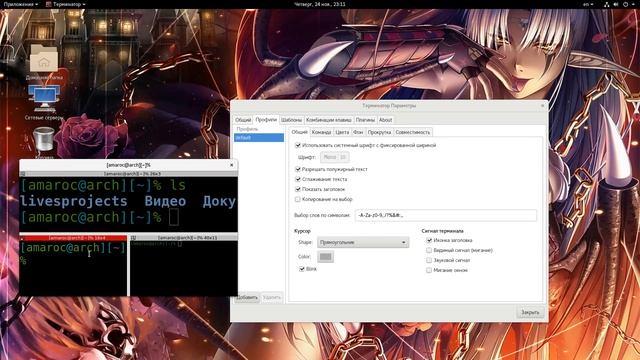Open the Command (Команда) profile sub-tab

click(321, 132)
